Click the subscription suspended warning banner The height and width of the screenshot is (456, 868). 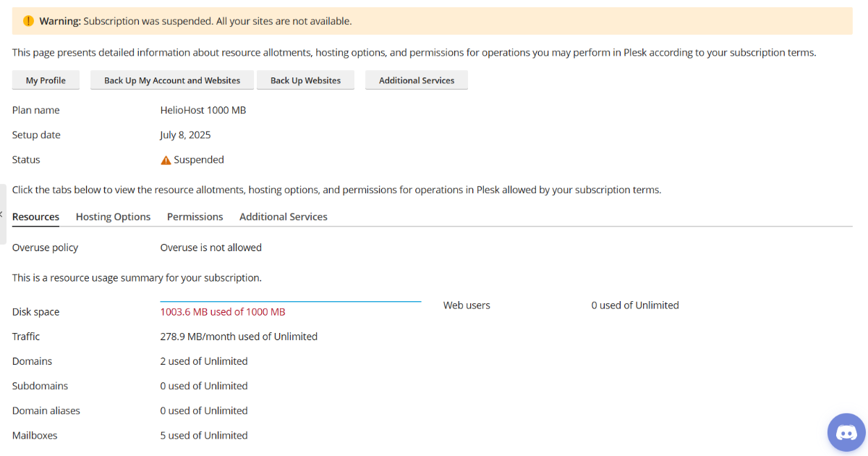click(433, 21)
